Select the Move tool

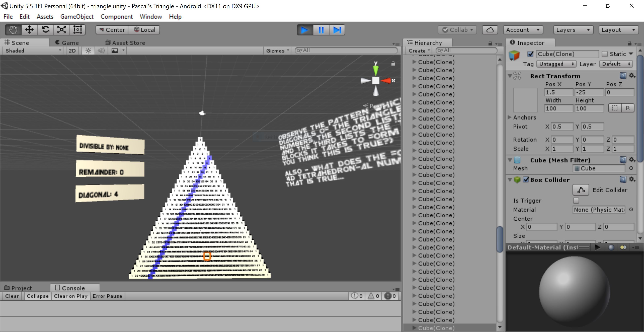tap(29, 30)
